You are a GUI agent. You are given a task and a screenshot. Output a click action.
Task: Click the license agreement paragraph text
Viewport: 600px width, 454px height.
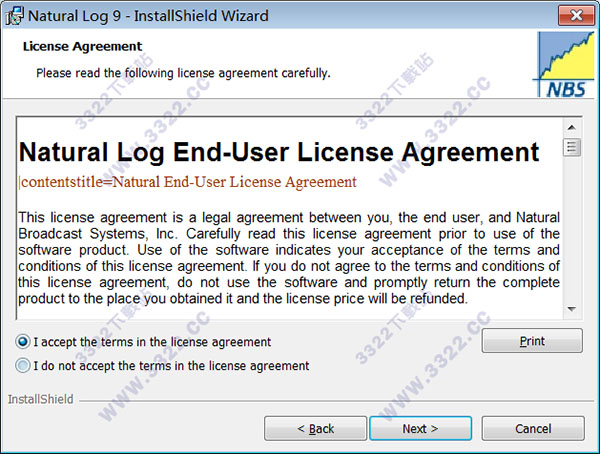[x=289, y=258]
